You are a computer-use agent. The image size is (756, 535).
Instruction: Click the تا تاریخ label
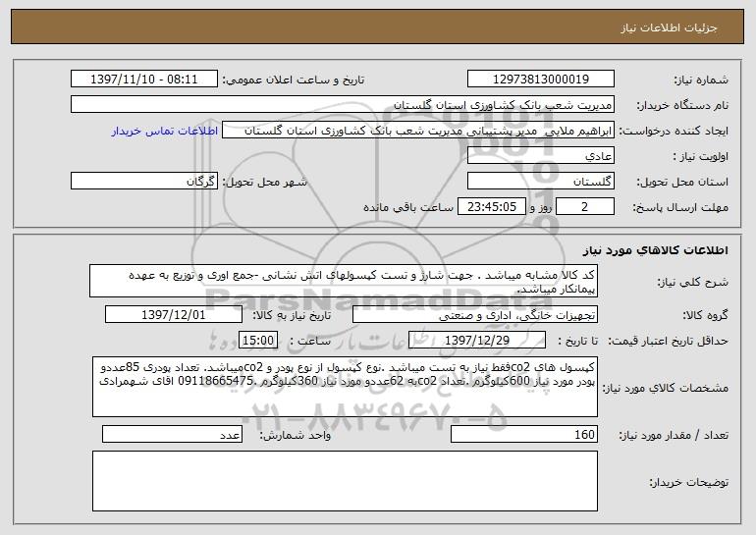[578, 342]
